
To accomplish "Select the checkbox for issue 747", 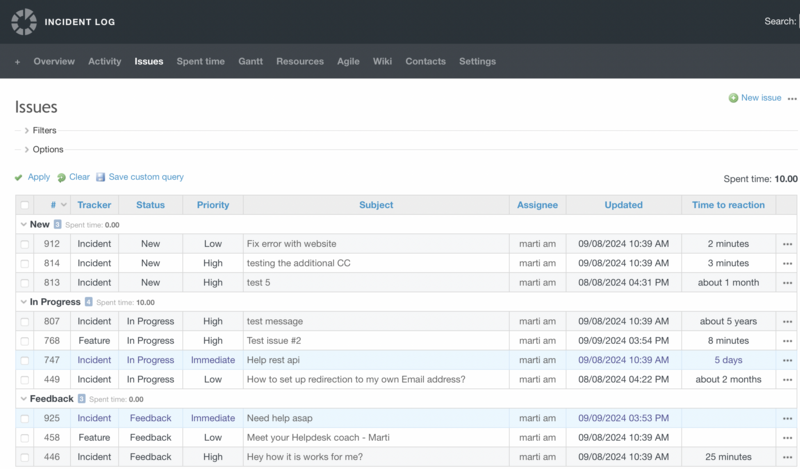I will 25,360.
